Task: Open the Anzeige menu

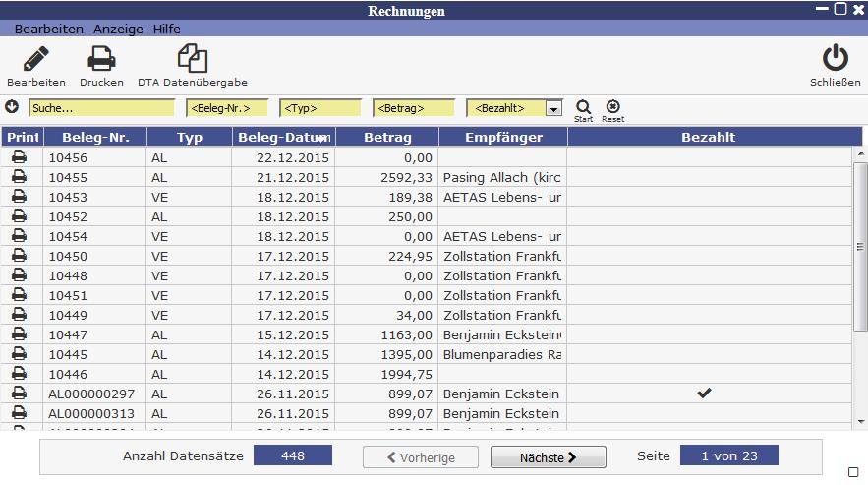Action: (118, 30)
